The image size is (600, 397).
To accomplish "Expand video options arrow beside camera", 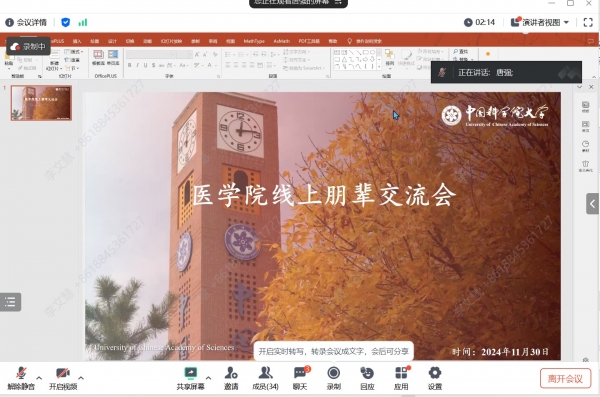I will 81,378.
